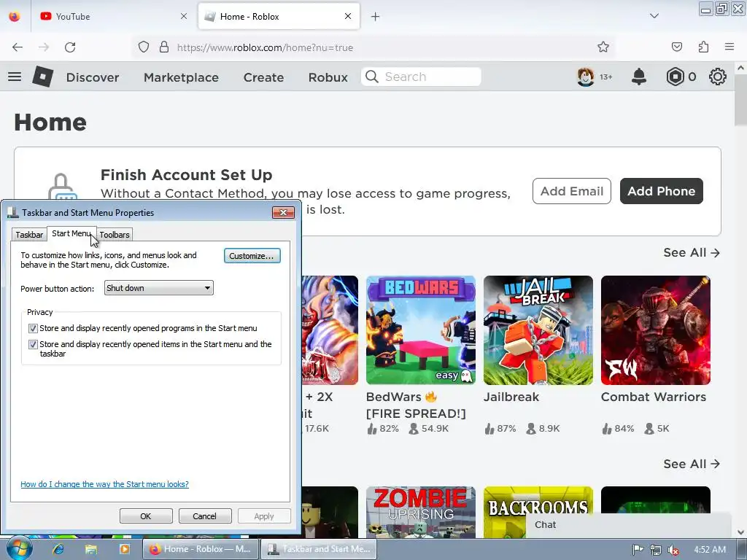Open the Windows Start orb
This screenshot has width=747, height=560.
19,548
